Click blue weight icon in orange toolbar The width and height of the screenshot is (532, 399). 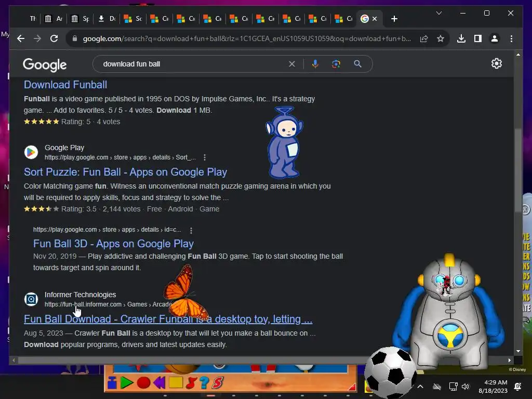pyautogui.click(x=112, y=383)
